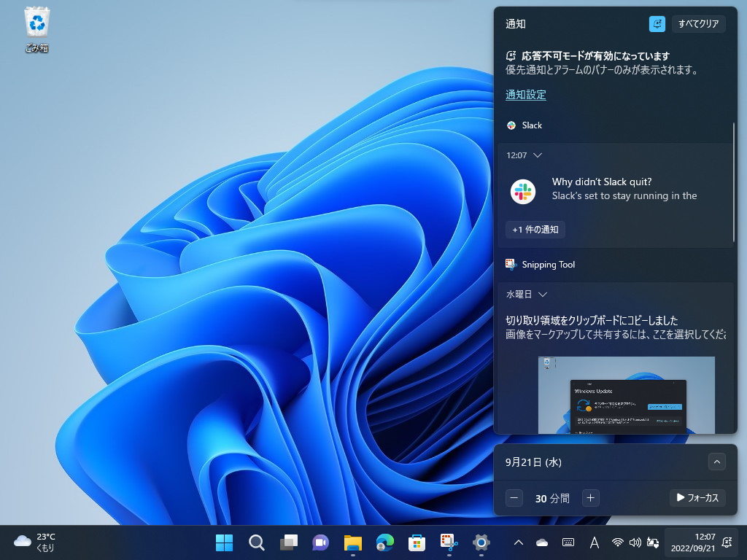This screenshot has height=560, width=747.
Task: Show hidden system tray icons
Action: point(519,542)
